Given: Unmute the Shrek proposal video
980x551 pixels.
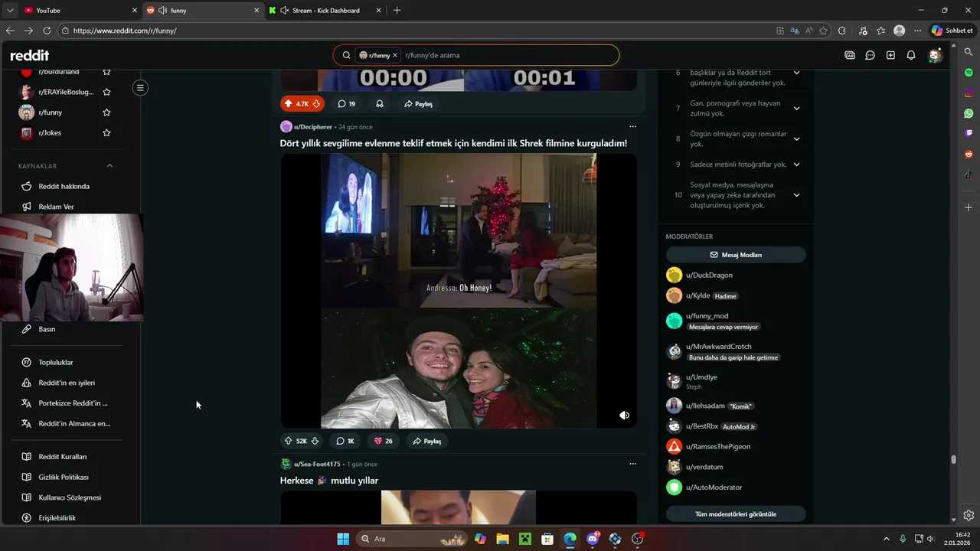Looking at the screenshot, I should 624,415.
